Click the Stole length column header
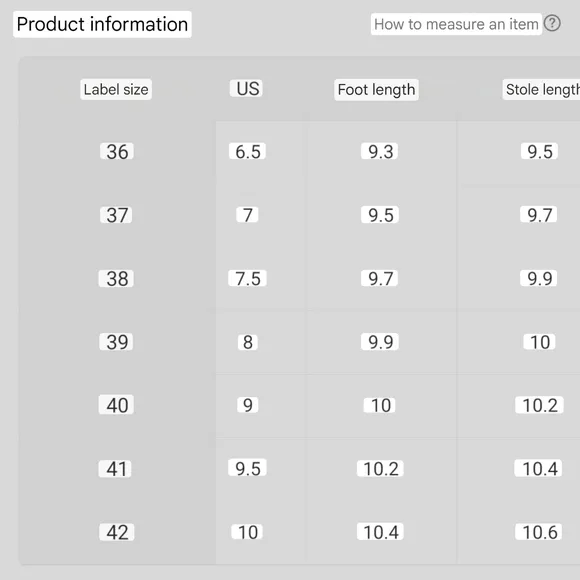 (x=541, y=90)
